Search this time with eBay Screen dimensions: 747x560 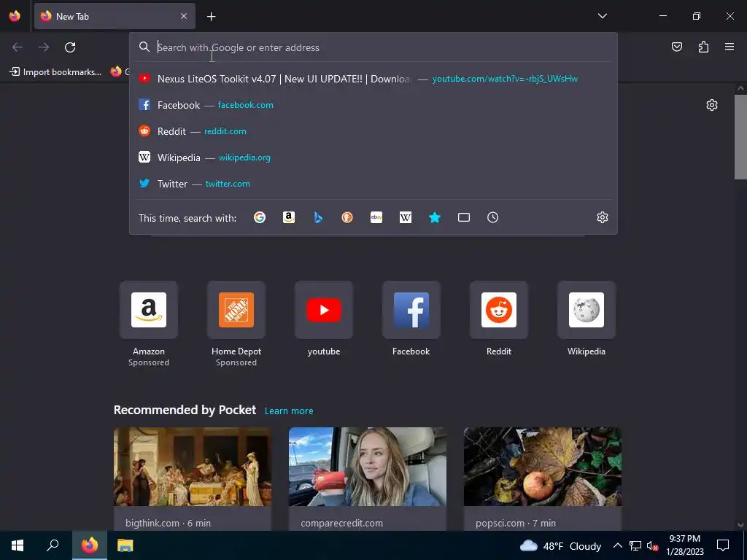[x=376, y=217]
